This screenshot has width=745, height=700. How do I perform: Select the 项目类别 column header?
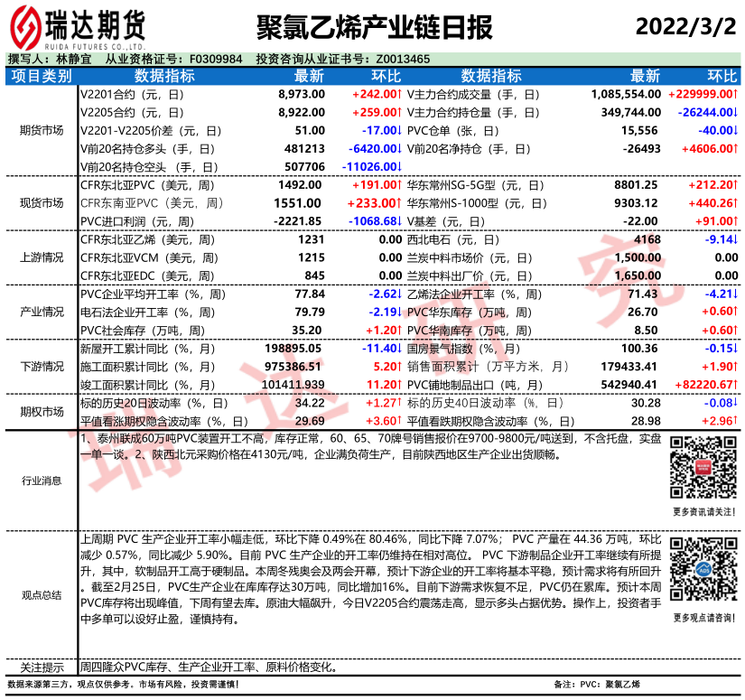tap(42, 76)
